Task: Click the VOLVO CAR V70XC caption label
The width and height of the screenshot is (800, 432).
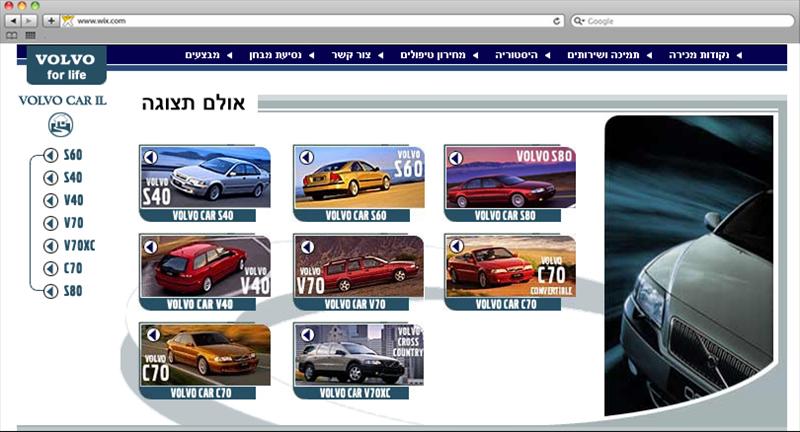Action: tap(355, 393)
